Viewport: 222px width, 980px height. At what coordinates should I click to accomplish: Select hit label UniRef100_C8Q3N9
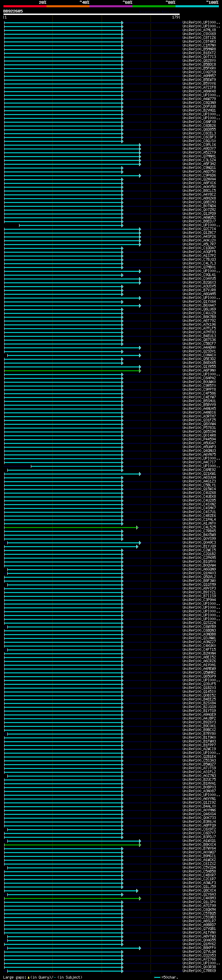point(199,103)
